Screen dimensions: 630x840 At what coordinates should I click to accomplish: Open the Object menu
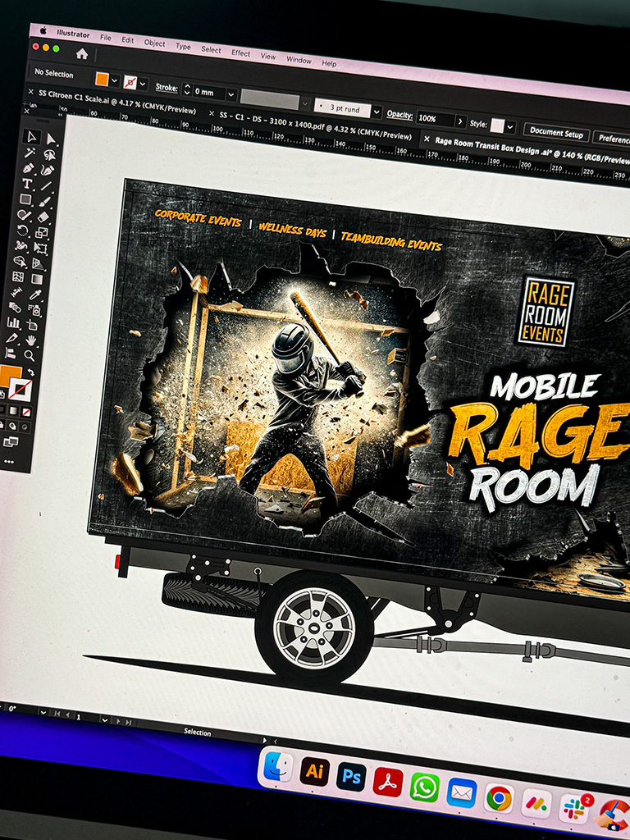pyautogui.click(x=154, y=43)
